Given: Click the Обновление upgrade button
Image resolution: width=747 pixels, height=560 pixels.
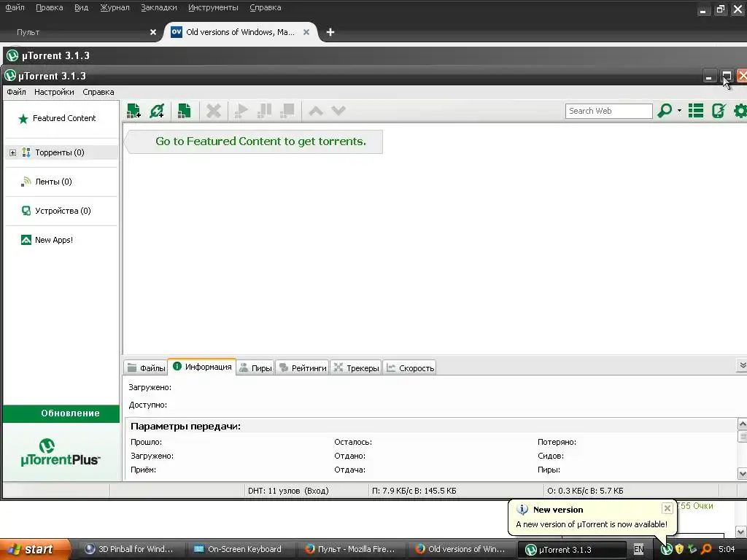Looking at the screenshot, I should [61, 413].
